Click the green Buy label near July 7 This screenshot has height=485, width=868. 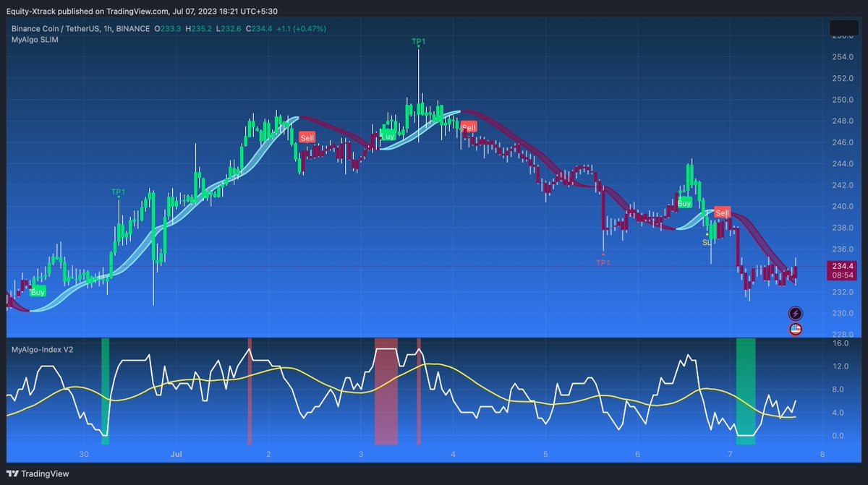point(684,203)
